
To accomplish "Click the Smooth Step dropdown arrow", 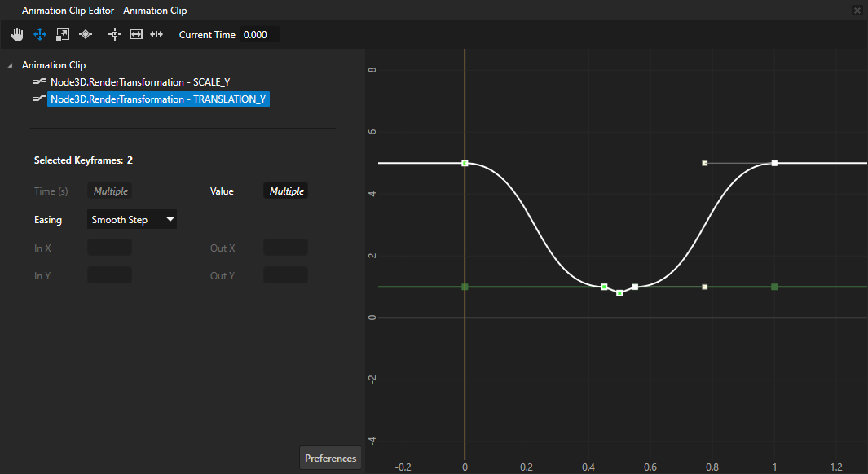I will 170,219.
